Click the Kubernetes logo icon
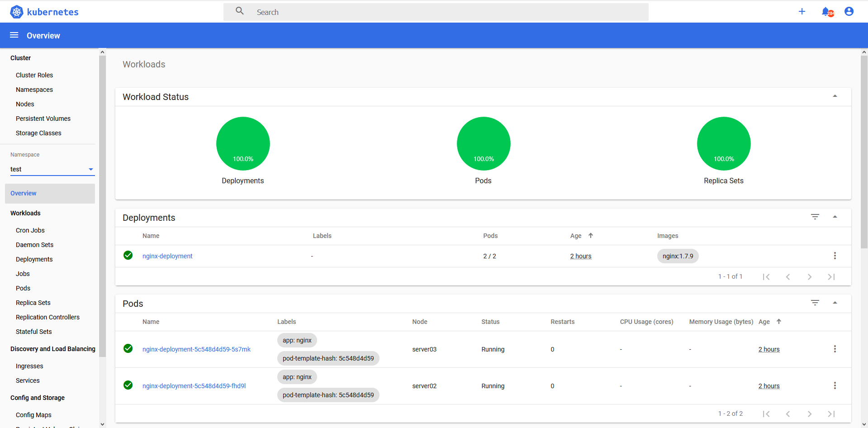The height and width of the screenshot is (428, 868). [x=17, y=12]
